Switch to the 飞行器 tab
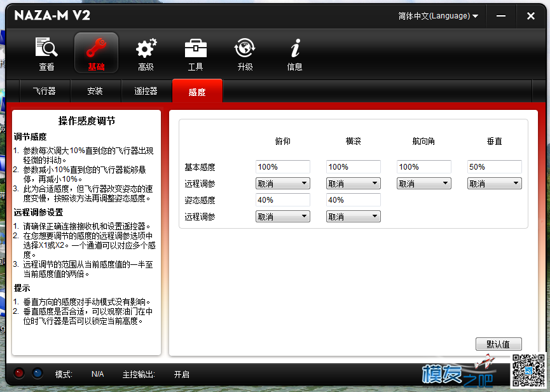This screenshot has height=392, width=550. tap(45, 91)
